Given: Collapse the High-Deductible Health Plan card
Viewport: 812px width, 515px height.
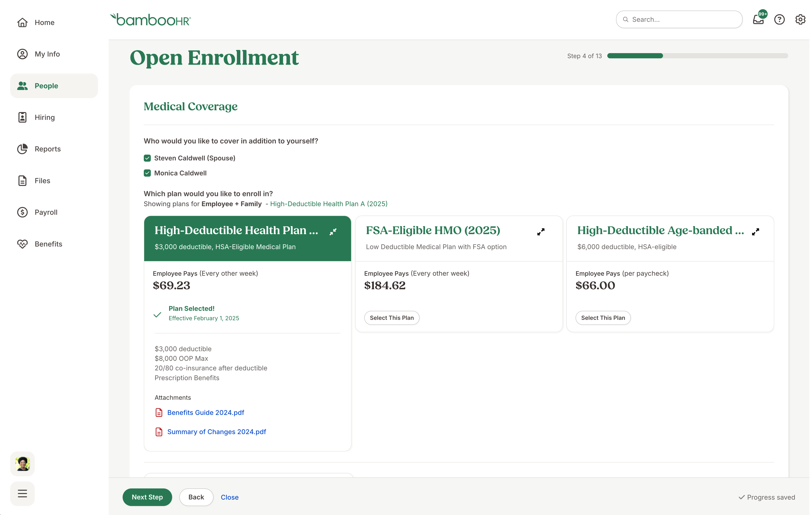Looking at the screenshot, I should point(333,232).
